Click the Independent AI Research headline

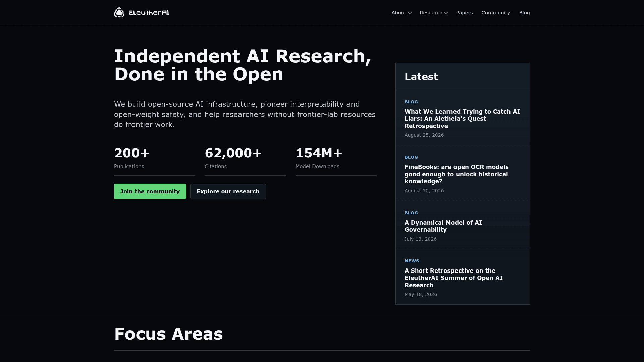point(243,65)
